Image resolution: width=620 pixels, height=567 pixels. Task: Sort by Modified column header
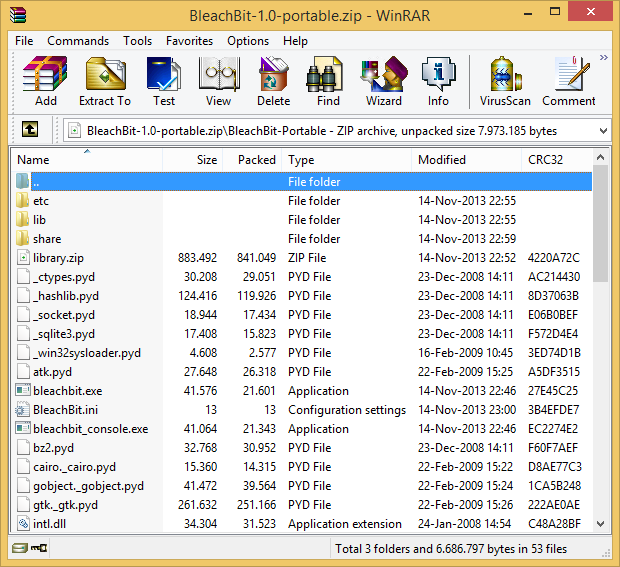tap(467, 160)
